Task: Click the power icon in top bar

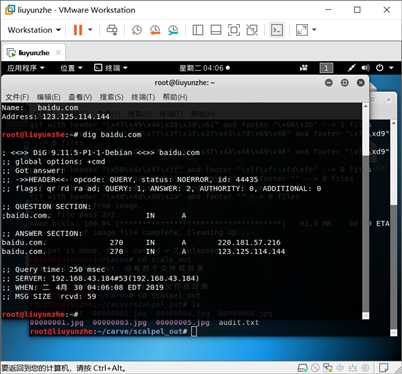Action: tap(380, 68)
